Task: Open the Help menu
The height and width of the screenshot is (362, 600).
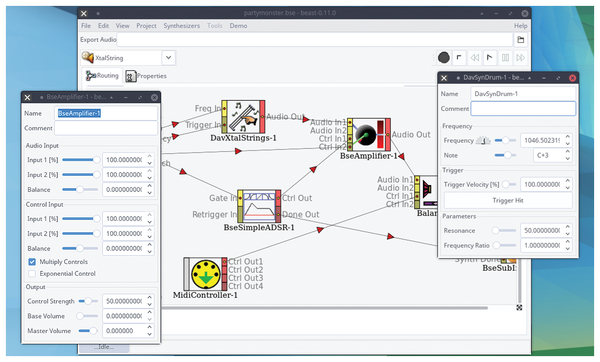Action: point(520,26)
